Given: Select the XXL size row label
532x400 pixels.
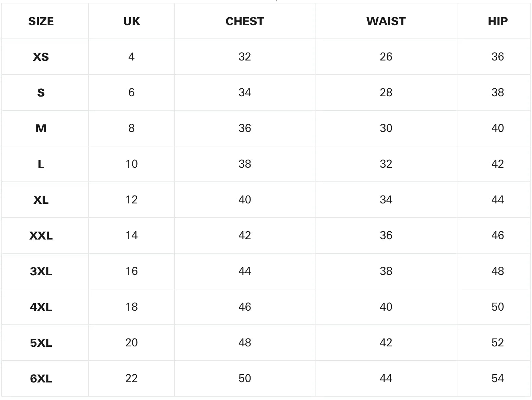Looking at the screenshot, I should coord(41,235).
